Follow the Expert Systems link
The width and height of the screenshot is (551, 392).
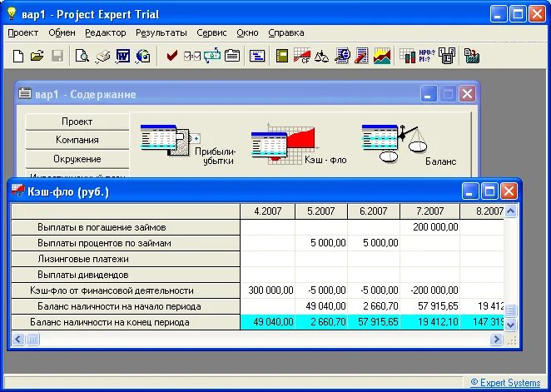click(x=506, y=383)
